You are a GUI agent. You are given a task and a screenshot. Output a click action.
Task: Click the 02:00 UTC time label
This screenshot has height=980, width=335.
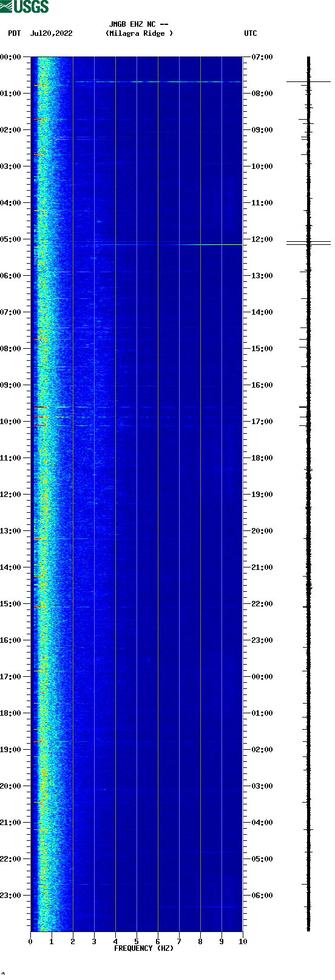pyautogui.click(x=262, y=750)
